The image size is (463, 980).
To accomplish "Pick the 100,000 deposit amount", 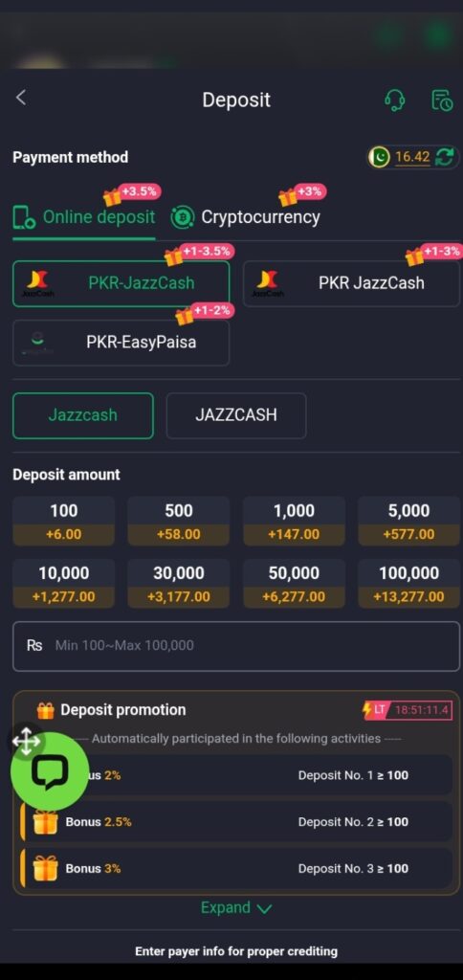I will [408, 584].
